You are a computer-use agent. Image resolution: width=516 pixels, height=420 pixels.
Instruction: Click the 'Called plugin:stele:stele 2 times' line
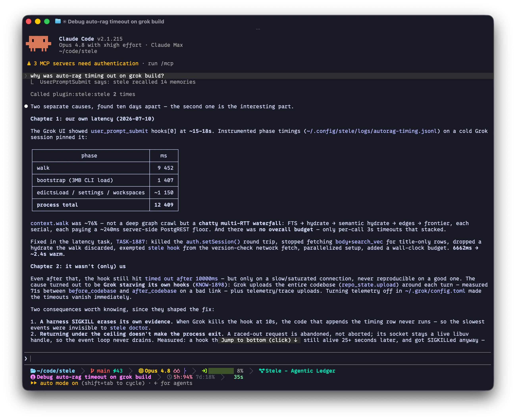[x=83, y=94]
